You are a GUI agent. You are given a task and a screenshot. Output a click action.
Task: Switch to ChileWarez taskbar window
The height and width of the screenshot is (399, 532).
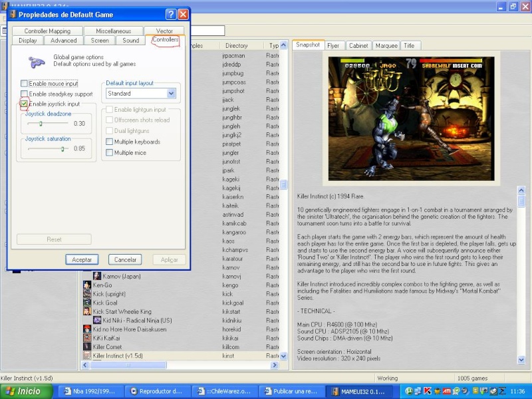pyautogui.click(x=225, y=391)
